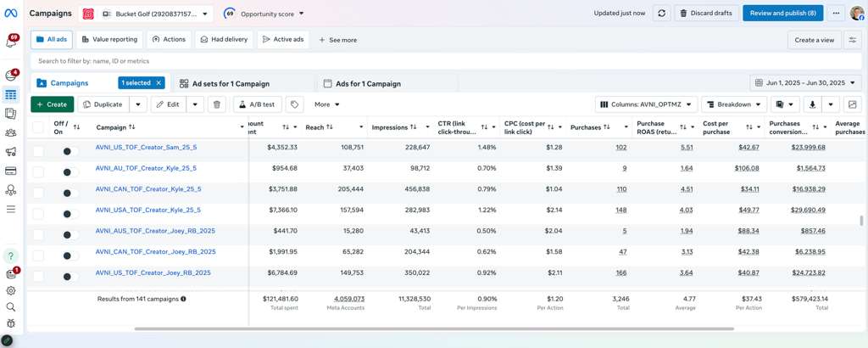Open the Meta logo home
The width and height of the screenshot is (868, 348).
(10, 14)
